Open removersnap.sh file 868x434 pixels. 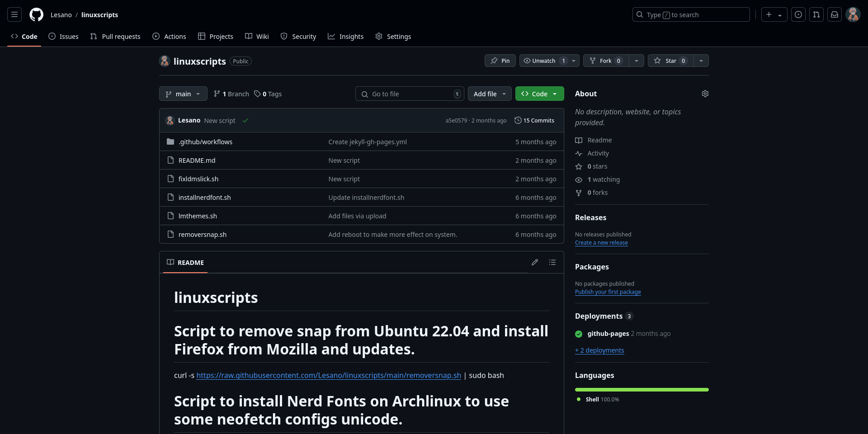pyautogui.click(x=203, y=234)
